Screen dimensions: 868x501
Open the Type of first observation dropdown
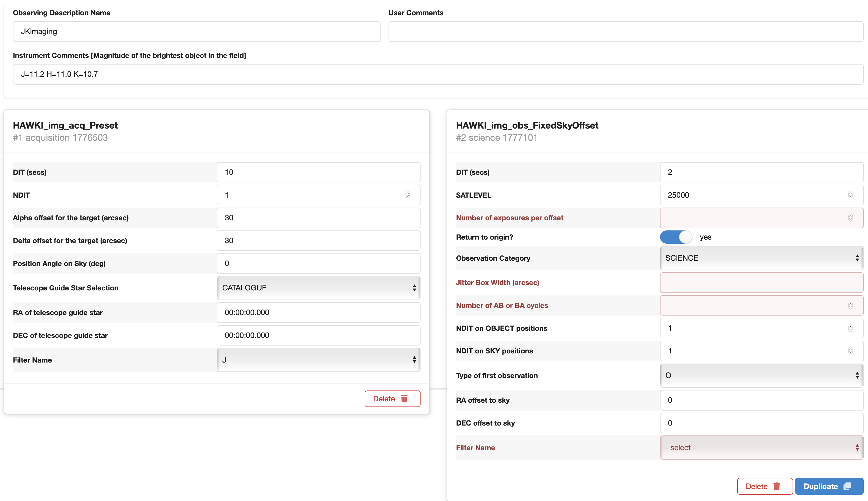(x=761, y=375)
